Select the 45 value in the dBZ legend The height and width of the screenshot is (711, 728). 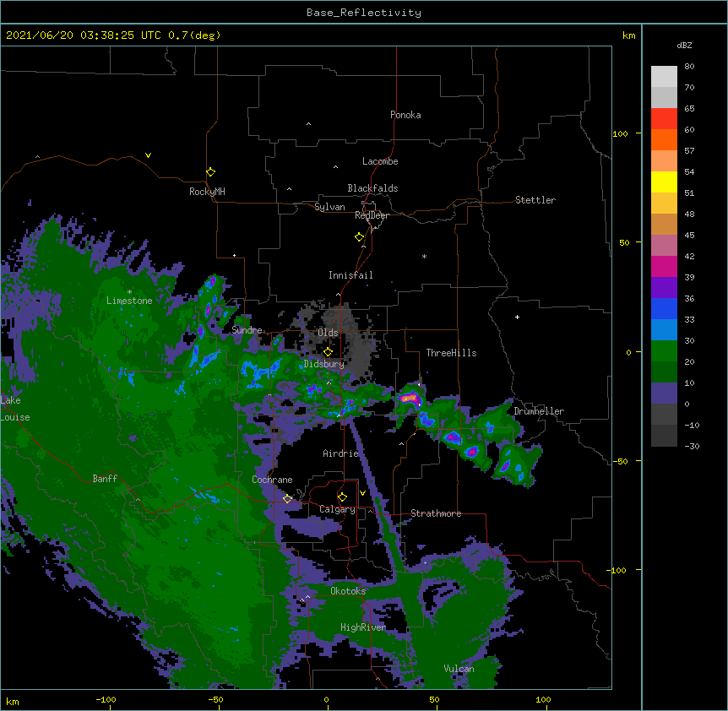[689, 236]
